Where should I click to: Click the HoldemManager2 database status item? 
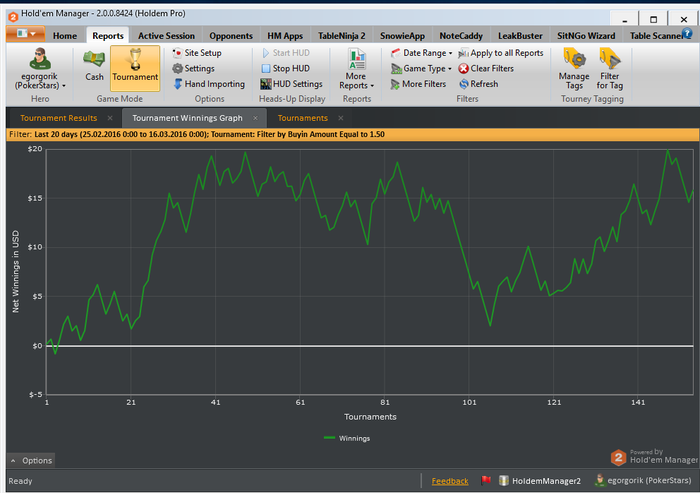[540, 480]
